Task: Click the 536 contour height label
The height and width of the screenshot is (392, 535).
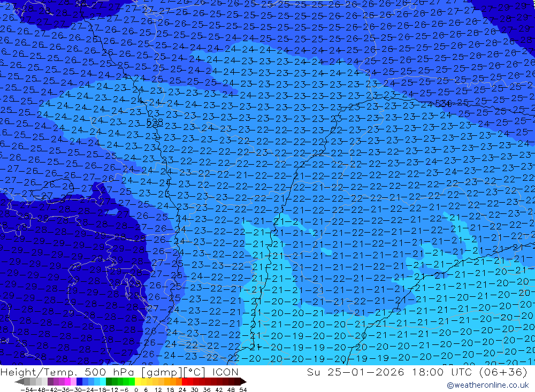Action: click(444, 103)
